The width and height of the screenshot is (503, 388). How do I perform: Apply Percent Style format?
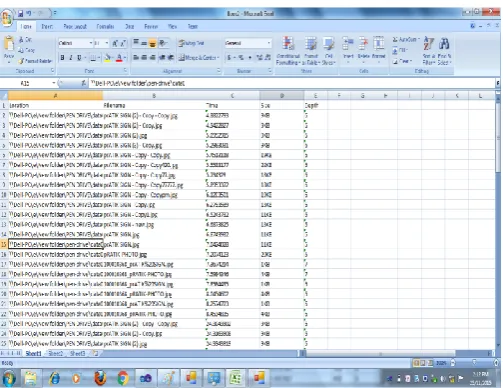pos(241,58)
